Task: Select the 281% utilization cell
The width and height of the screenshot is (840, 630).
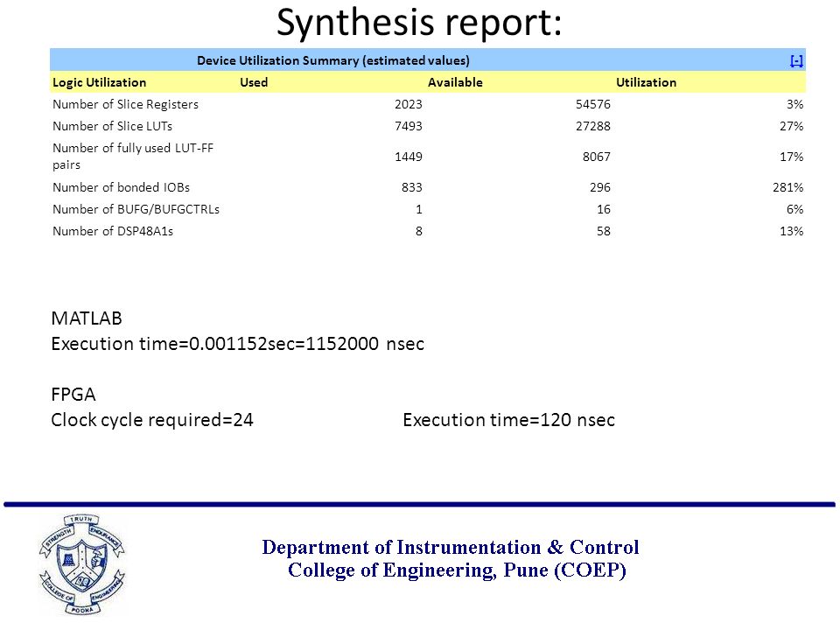Action: pyautogui.click(x=788, y=187)
